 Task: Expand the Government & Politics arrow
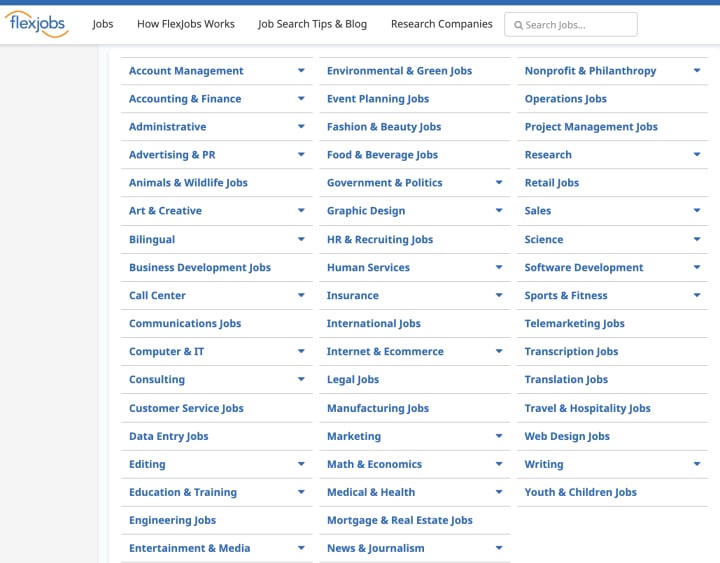tap(499, 183)
